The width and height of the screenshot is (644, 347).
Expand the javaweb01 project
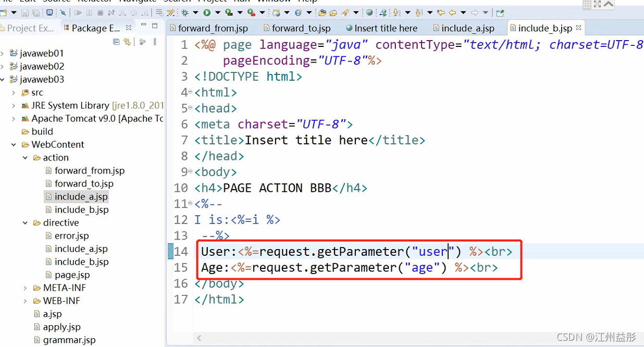[x=3, y=53]
